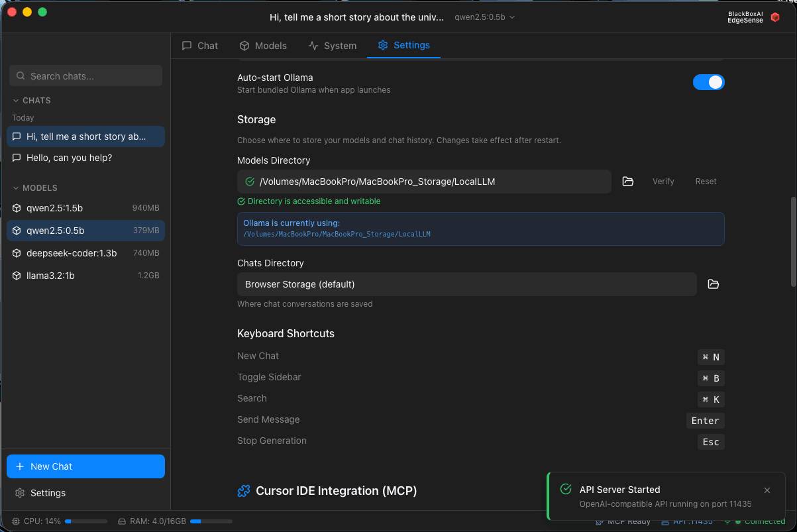Image resolution: width=797 pixels, height=532 pixels.
Task: Switch to the Models tab
Action: [263, 46]
